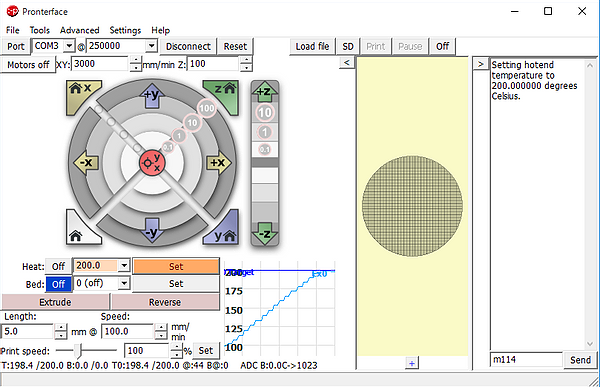Viewport: 600px width, 387px height.
Task: Zoom print preview with + button
Action: click(412, 363)
